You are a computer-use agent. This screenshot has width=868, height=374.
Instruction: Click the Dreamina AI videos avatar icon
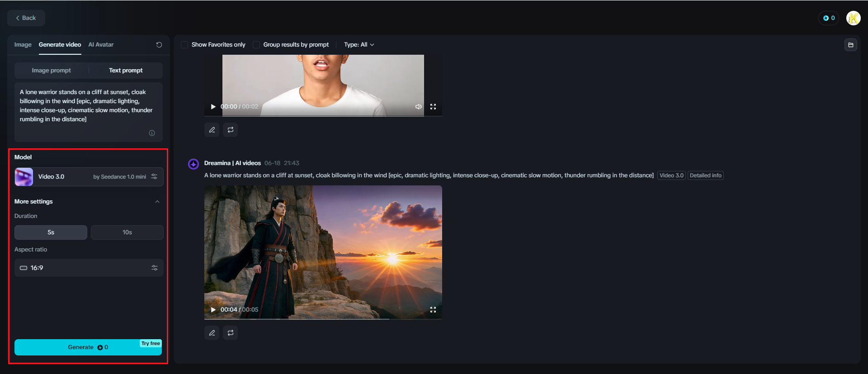coord(193,164)
